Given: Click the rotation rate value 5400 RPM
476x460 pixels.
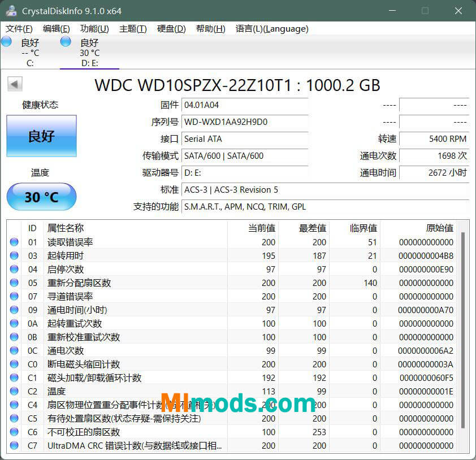Looking at the screenshot, I should 434,139.
